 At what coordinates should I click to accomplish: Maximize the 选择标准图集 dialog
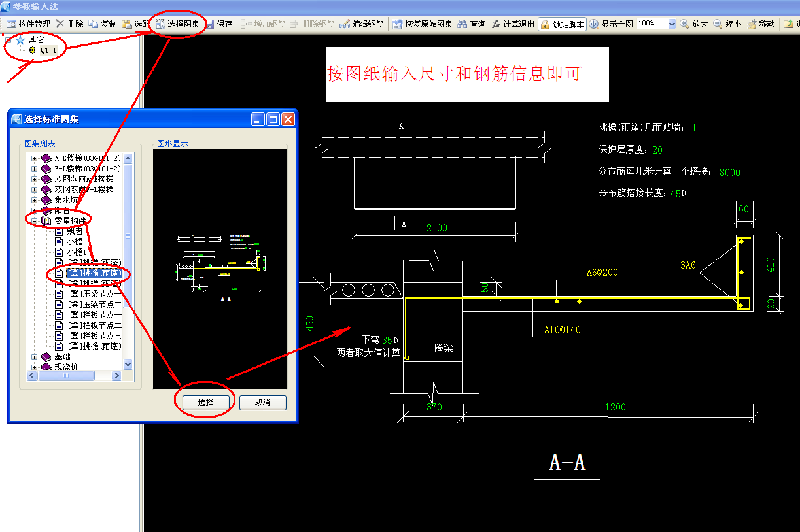click(273, 119)
